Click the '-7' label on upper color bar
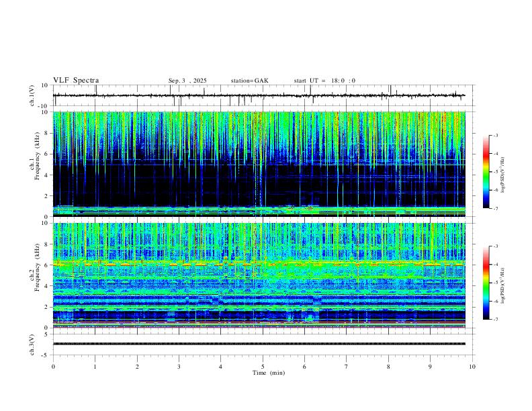 click(x=496, y=209)
